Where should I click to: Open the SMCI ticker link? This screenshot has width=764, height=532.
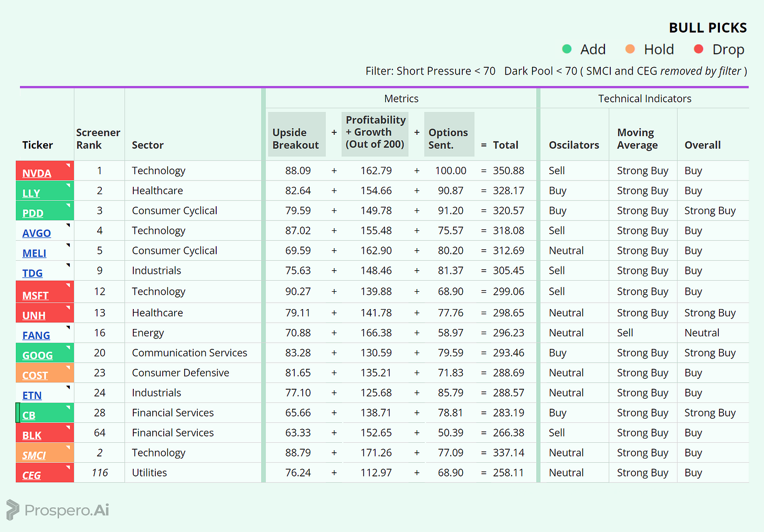(34, 455)
